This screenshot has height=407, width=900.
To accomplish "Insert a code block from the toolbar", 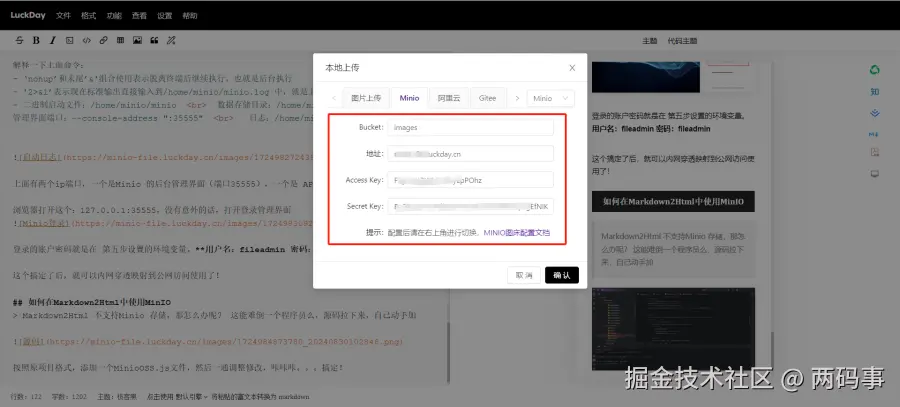I will tap(69, 41).
